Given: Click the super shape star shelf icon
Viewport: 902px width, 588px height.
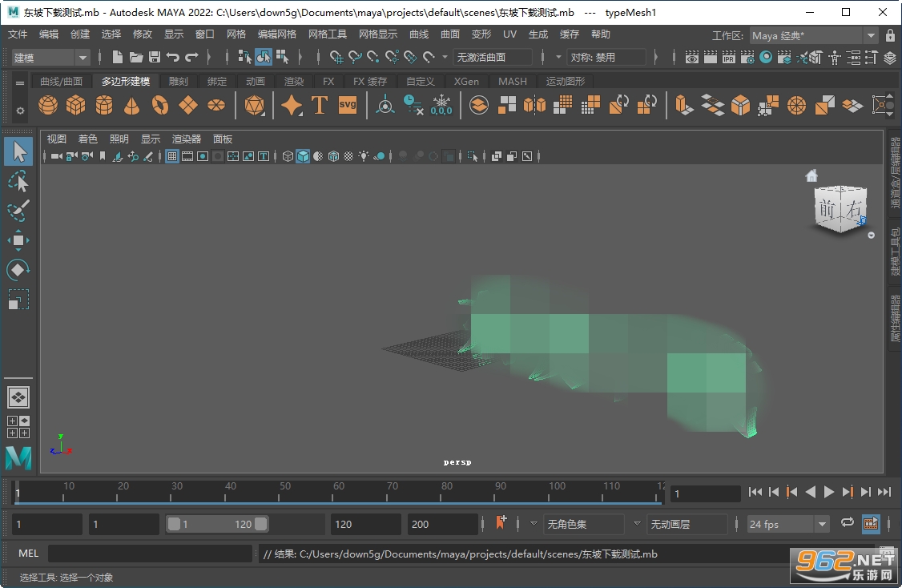Looking at the screenshot, I should click(292, 105).
